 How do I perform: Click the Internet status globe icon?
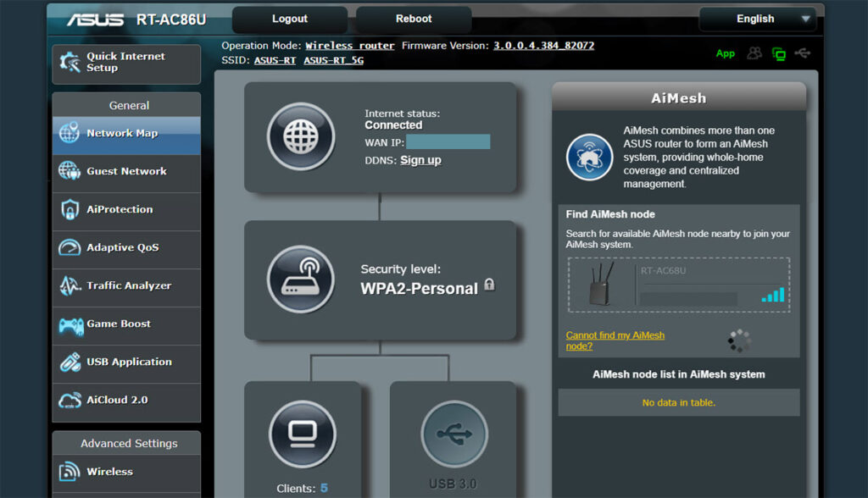click(299, 136)
